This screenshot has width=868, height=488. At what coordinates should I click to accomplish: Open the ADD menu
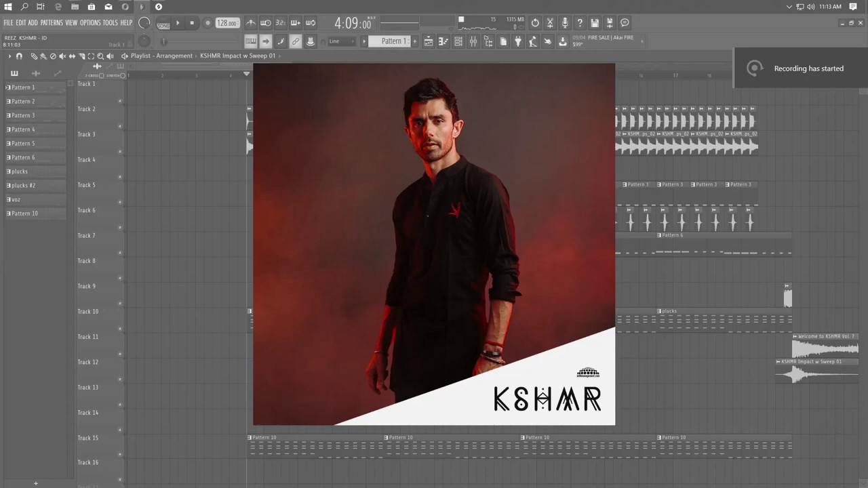33,23
